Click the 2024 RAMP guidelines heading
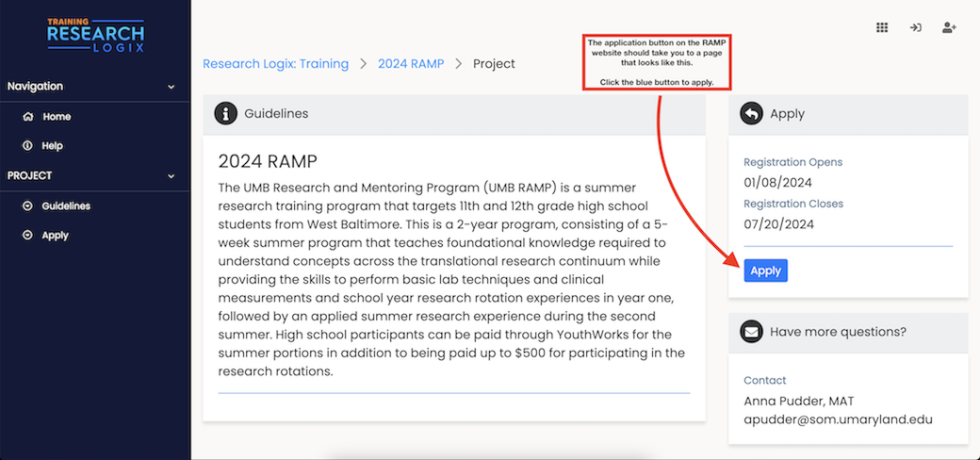 coord(268,161)
